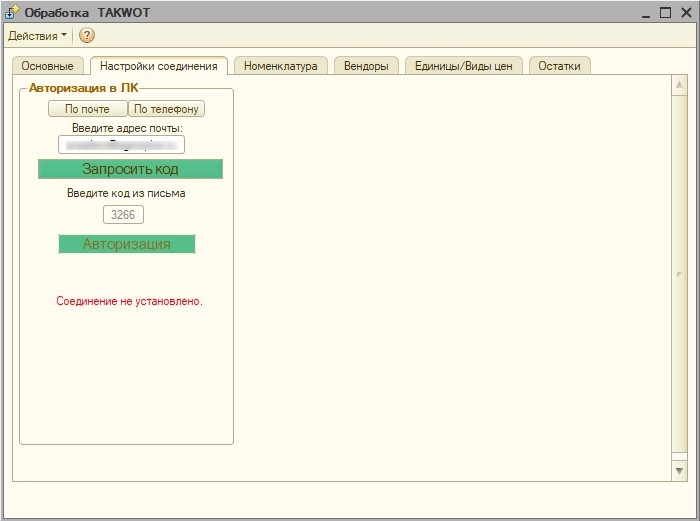Maximize the Обработка TAKWOT window
The width and height of the screenshot is (700, 521).
point(664,13)
